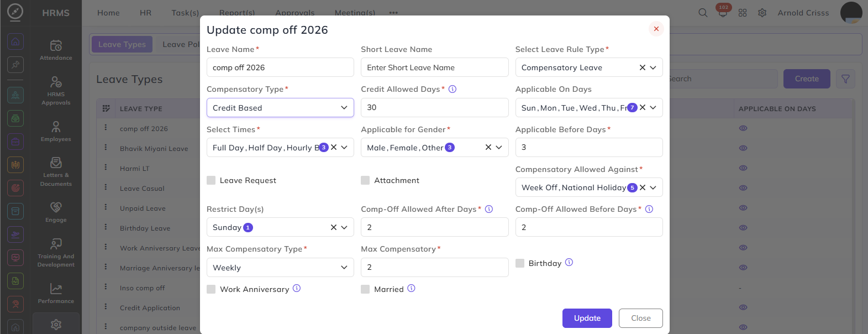Screen dimensions: 868x334
Task: Click the Close button in dialog
Action: [x=641, y=318]
